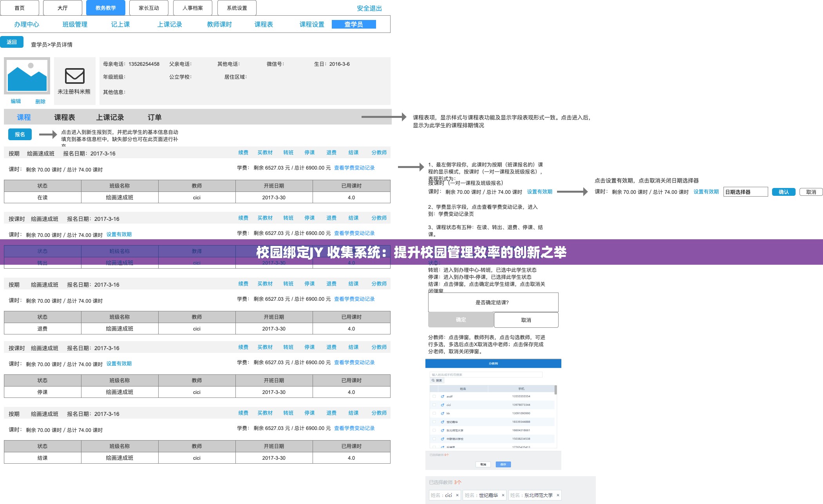The height and width of the screenshot is (504, 823).
Task: Click 取消 button beside the date picker
Action: tap(811, 192)
